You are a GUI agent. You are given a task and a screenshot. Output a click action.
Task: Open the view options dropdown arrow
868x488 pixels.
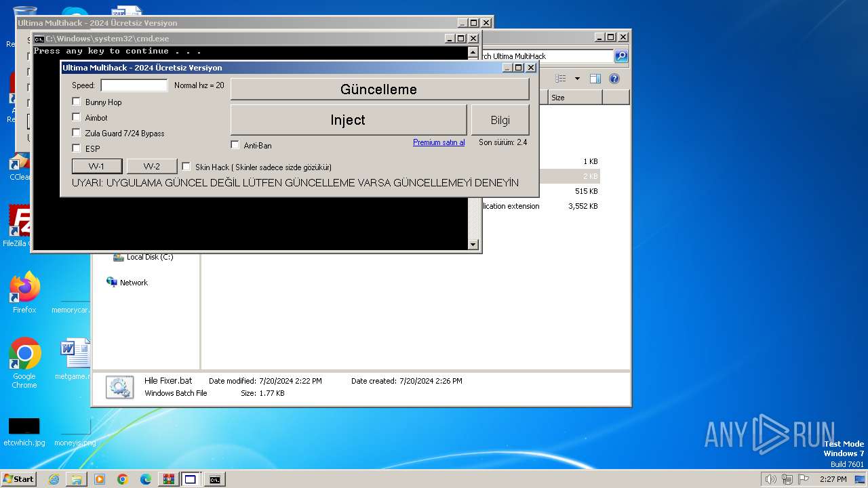pos(577,79)
